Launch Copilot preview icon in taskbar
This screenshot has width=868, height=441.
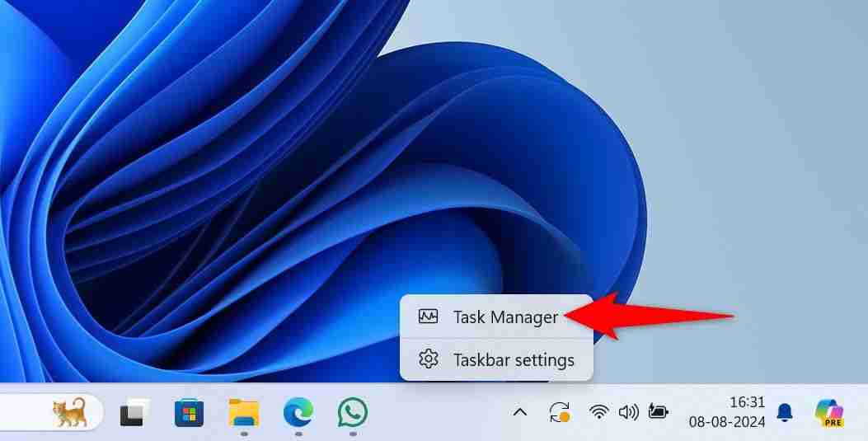click(x=828, y=413)
